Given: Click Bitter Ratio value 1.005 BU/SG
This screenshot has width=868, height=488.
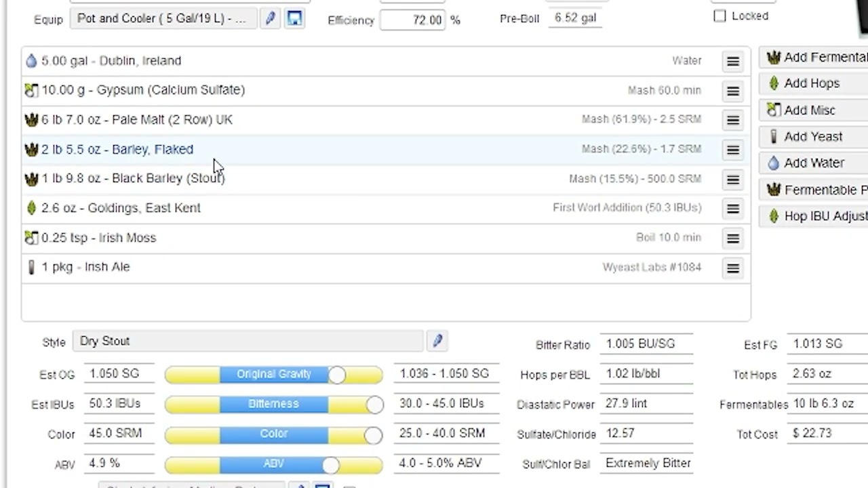Looking at the screenshot, I should (646, 344).
